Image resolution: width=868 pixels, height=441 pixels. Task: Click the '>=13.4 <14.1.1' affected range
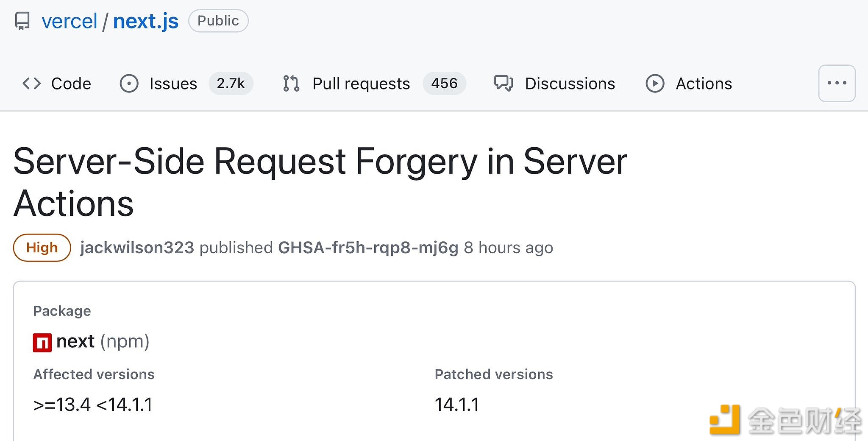(x=93, y=405)
